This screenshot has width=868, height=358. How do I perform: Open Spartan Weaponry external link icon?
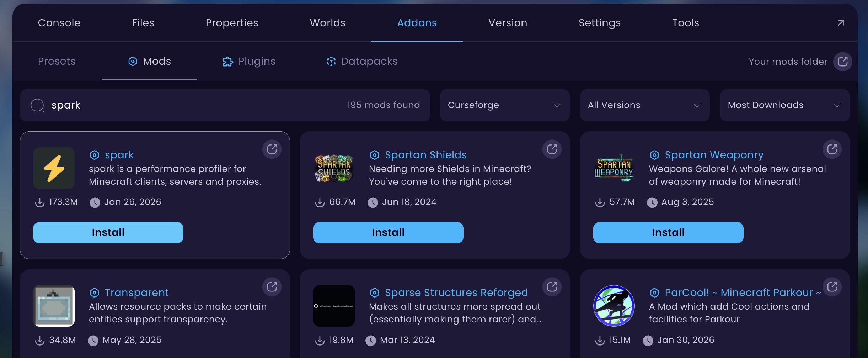pyautogui.click(x=832, y=149)
